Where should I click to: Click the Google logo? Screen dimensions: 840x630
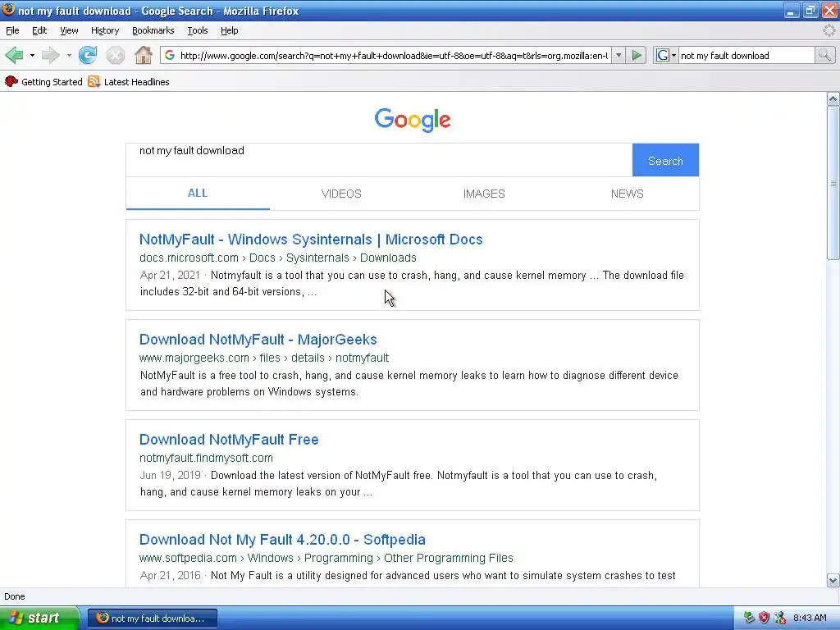tap(413, 120)
